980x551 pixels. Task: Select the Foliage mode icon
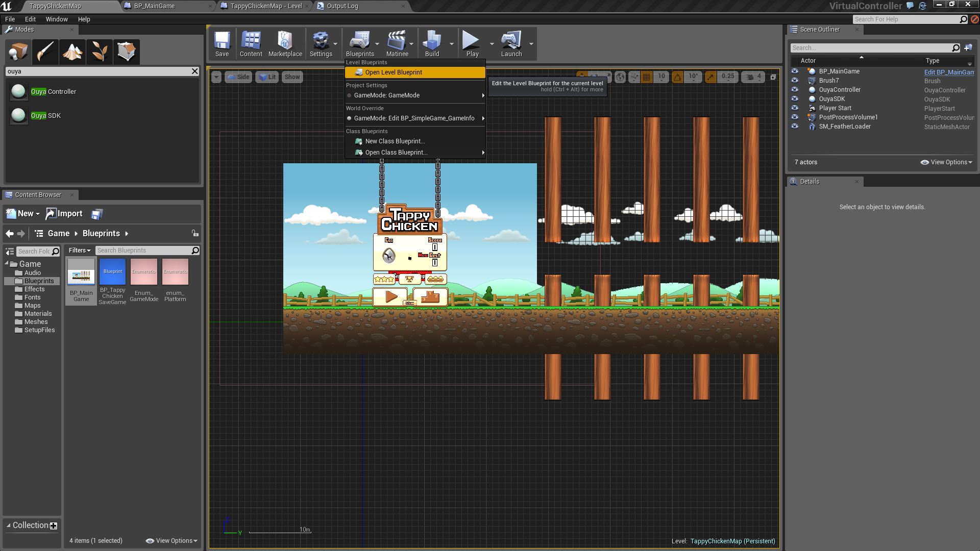pos(99,52)
